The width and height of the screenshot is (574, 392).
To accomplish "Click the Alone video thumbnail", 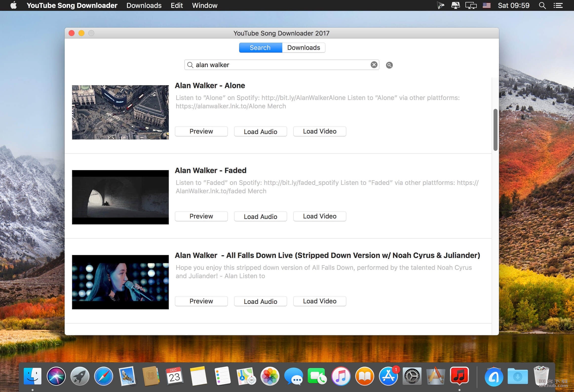I will click(x=120, y=112).
